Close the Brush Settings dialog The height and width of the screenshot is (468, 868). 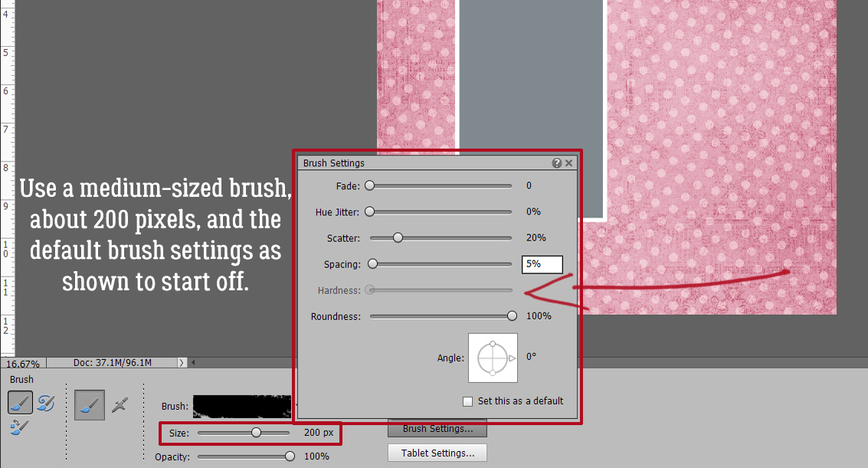[568, 162]
